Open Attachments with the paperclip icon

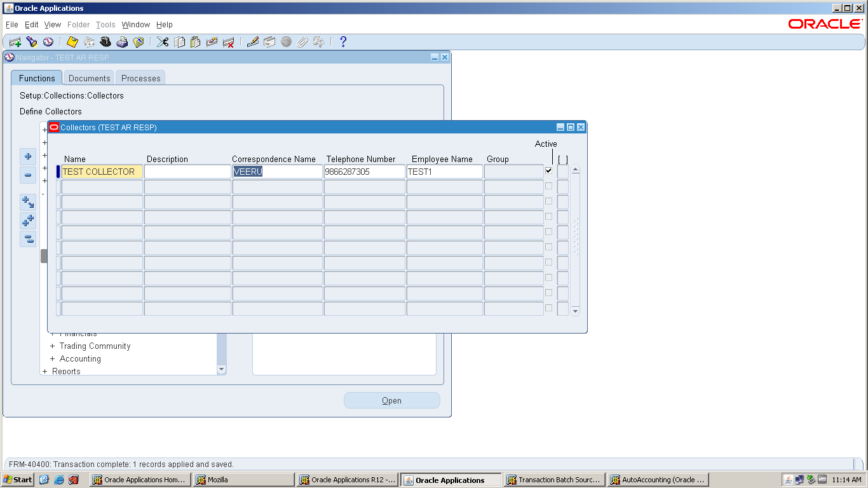point(301,42)
